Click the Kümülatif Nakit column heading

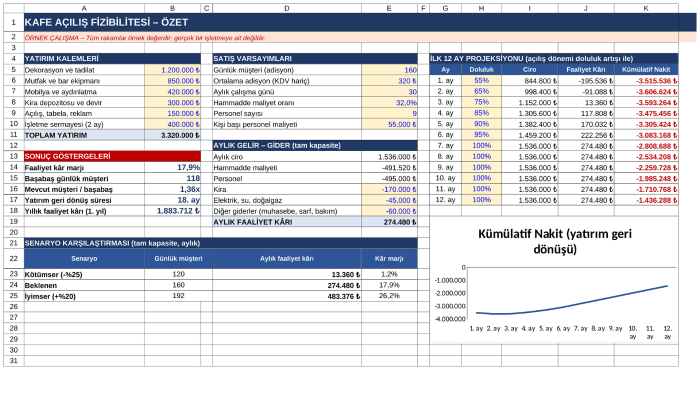646,69
